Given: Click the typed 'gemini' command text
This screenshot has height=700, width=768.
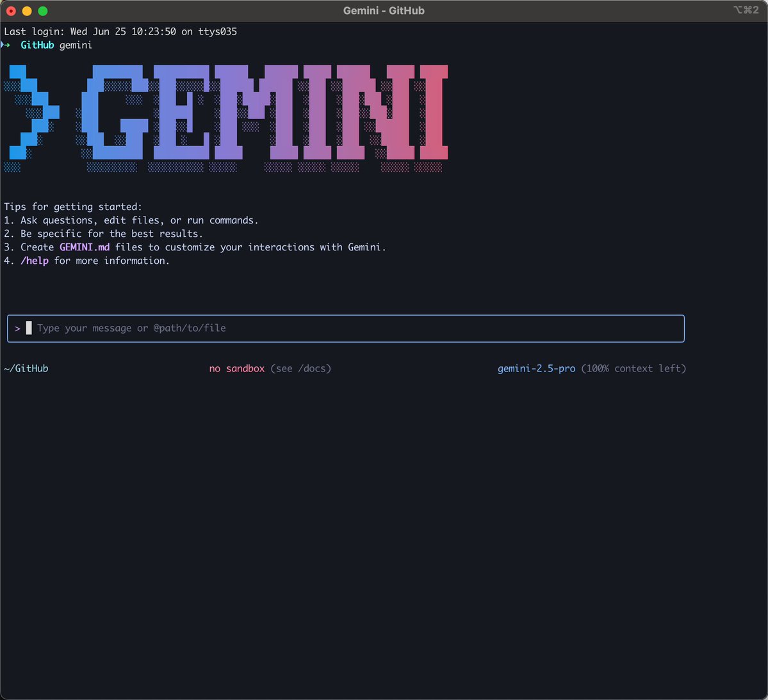Looking at the screenshot, I should [x=76, y=45].
